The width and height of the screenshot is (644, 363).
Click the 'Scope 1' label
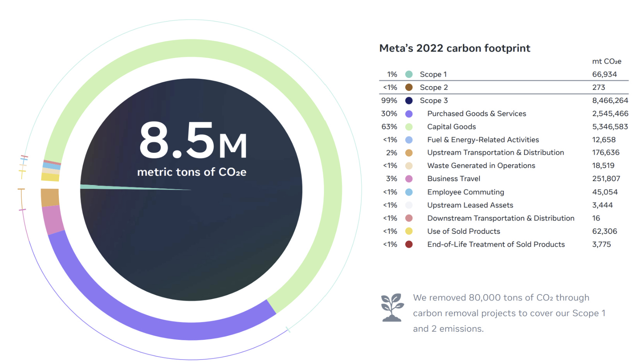pos(433,74)
